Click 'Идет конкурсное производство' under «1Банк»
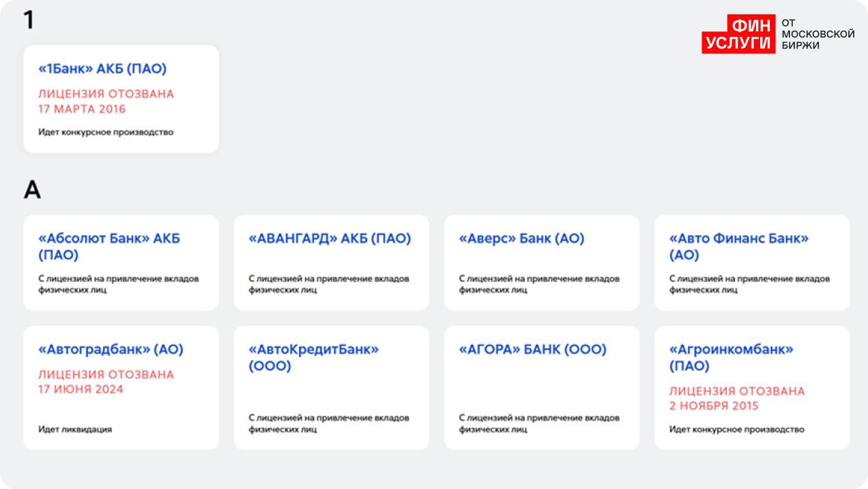 pos(106,132)
